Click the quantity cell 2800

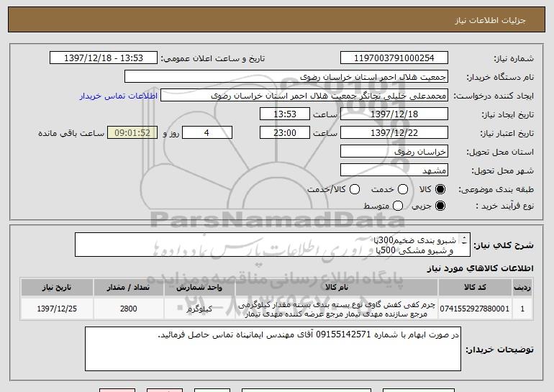[x=128, y=309]
